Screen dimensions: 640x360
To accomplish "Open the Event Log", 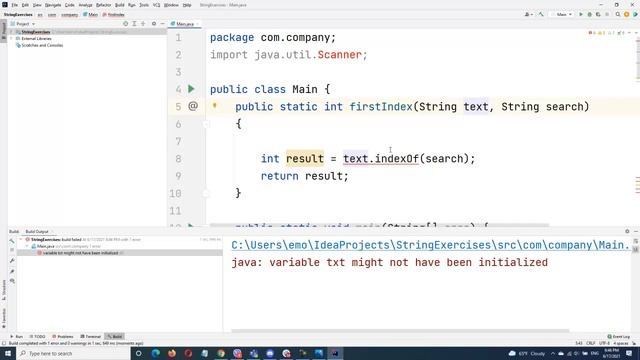I will click(619, 336).
